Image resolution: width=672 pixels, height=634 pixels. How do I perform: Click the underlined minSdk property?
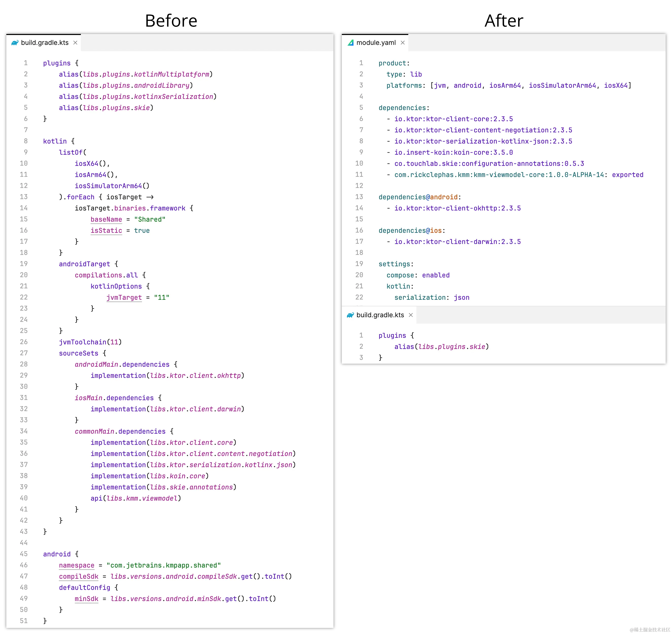click(x=86, y=599)
